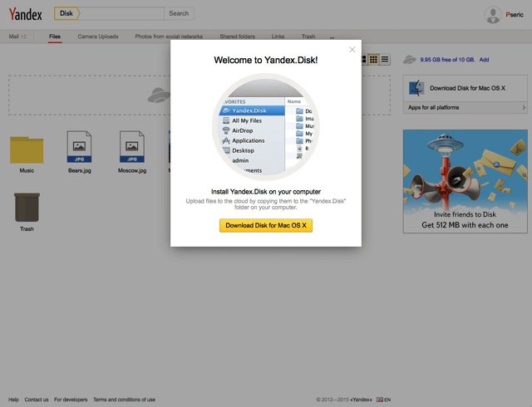Open the Invite friends to Disk banner
The width and height of the screenshot is (532, 407).
465,181
